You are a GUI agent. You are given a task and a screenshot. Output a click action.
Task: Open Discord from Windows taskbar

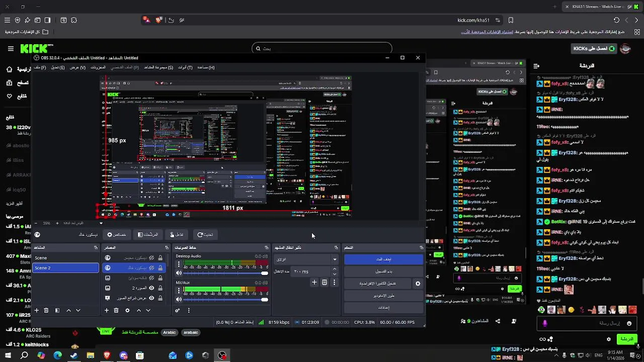tap(123, 355)
